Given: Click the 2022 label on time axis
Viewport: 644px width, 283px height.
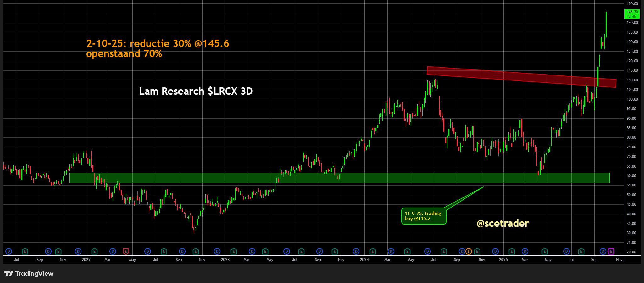Looking at the screenshot, I should (86, 260).
